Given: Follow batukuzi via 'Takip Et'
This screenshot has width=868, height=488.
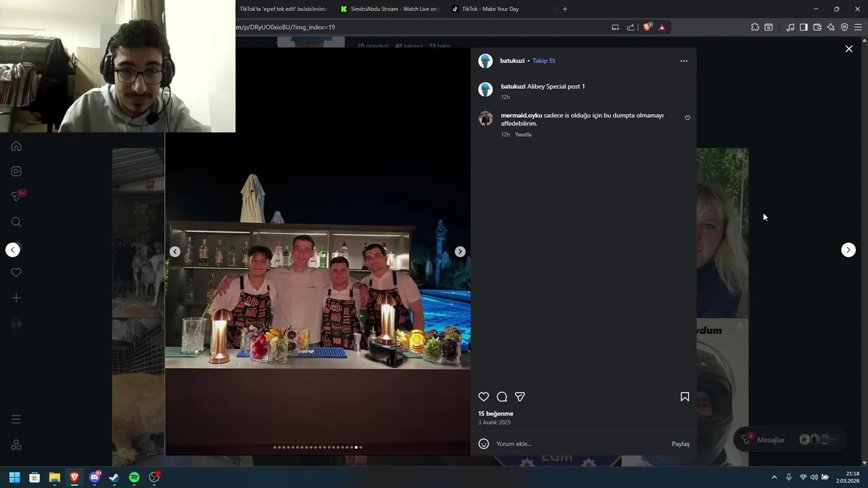Looking at the screenshot, I should coord(543,60).
